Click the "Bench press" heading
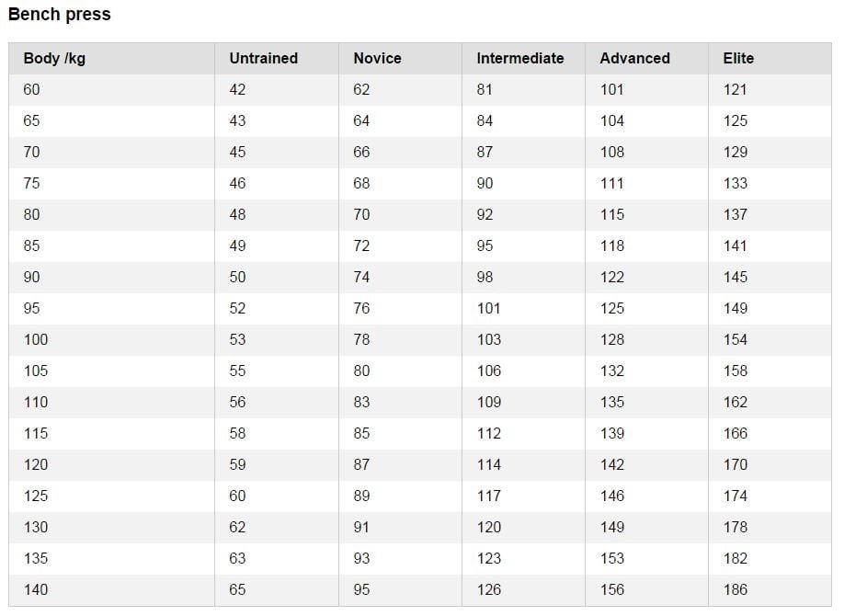 coord(60,15)
